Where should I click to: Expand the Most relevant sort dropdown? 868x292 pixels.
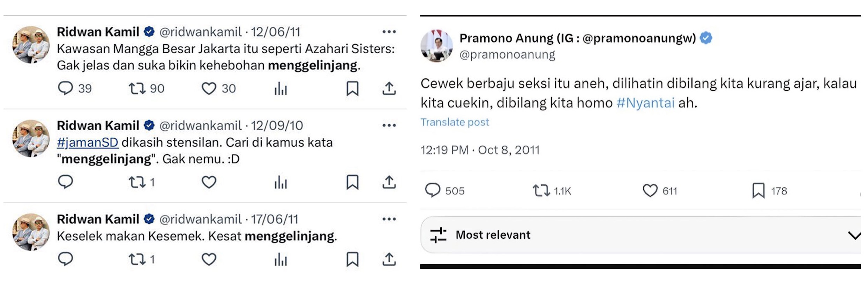coord(853,235)
